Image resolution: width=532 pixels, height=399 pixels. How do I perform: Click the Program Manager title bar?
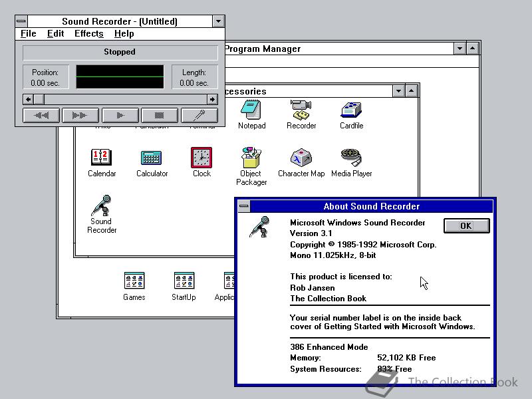click(339, 49)
